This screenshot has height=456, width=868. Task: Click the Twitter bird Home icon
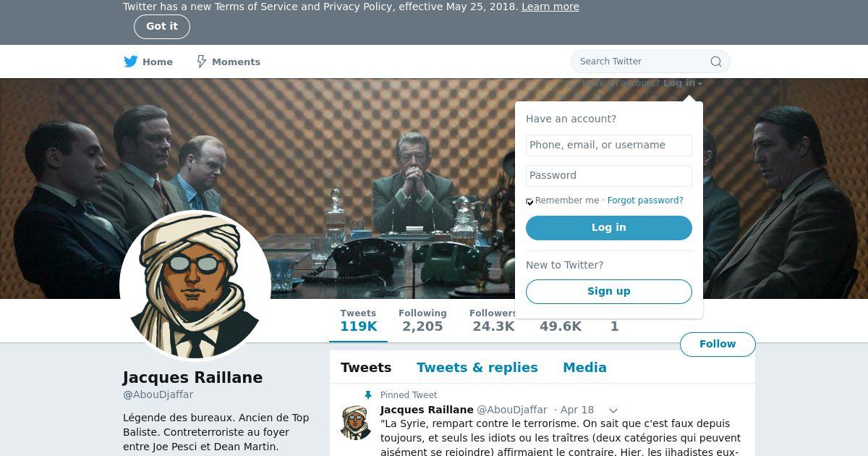point(130,62)
